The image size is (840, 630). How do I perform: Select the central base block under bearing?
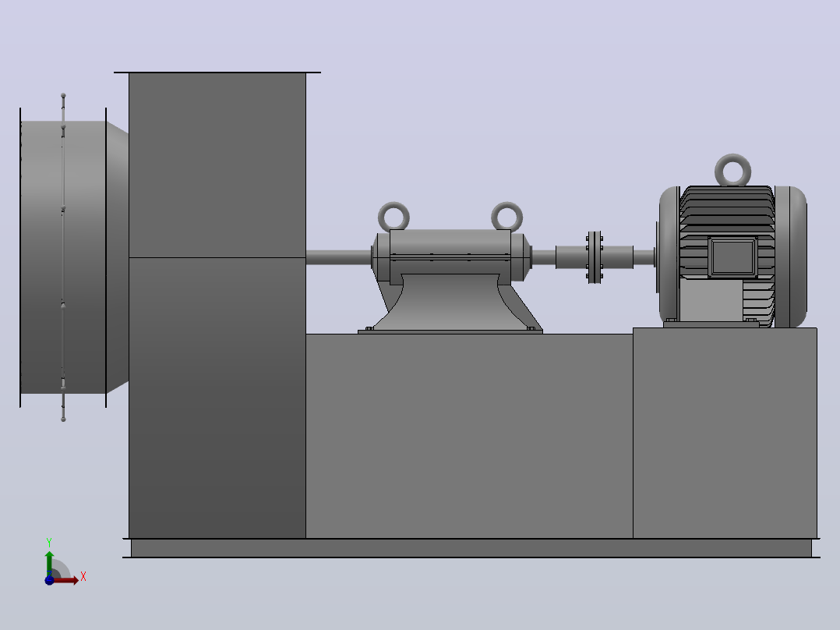pyautogui.click(x=469, y=436)
